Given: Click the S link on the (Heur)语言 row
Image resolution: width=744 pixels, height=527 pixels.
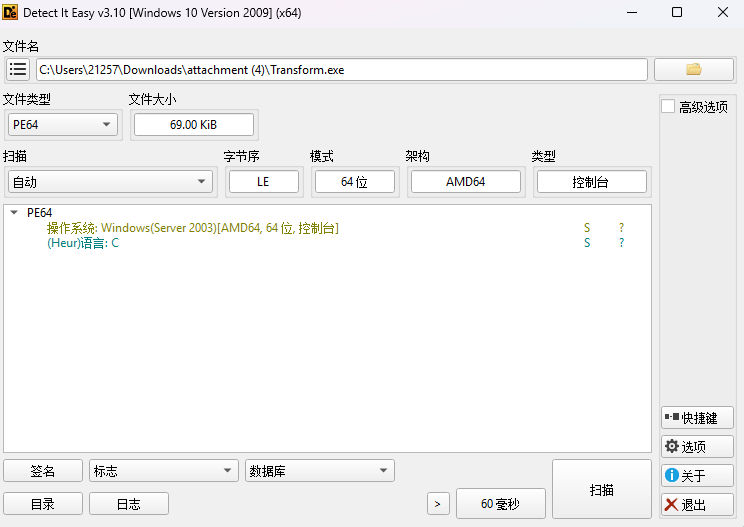Looking at the screenshot, I should click(587, 243).
